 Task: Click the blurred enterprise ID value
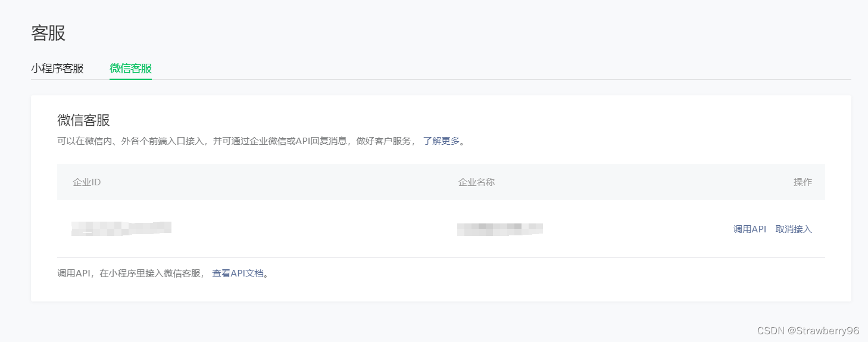121,228
